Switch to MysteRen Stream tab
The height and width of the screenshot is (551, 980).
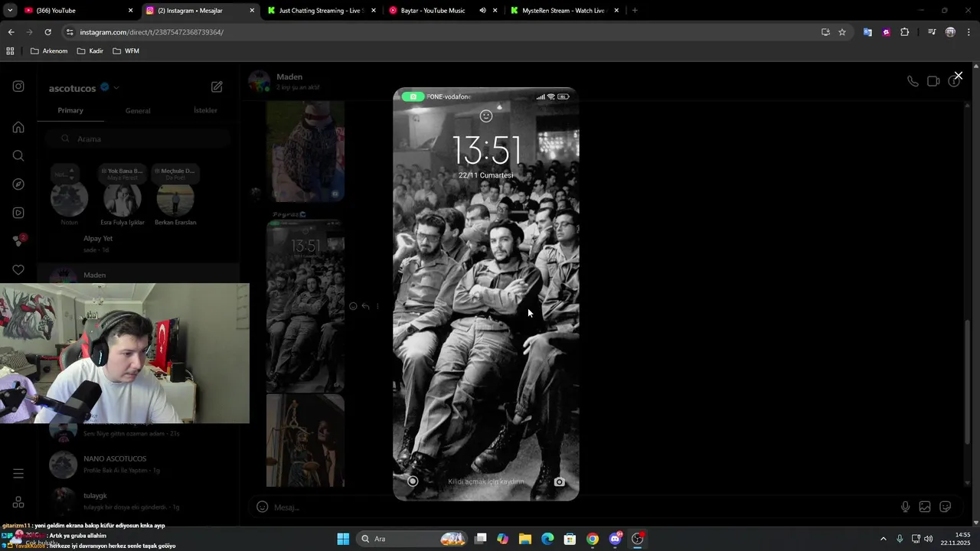tap(563, 11)
